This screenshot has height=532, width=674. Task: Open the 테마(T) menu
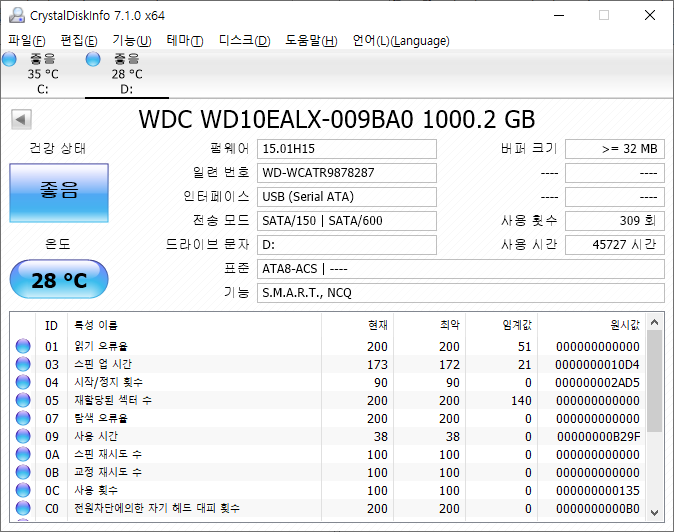pos(185,41)
